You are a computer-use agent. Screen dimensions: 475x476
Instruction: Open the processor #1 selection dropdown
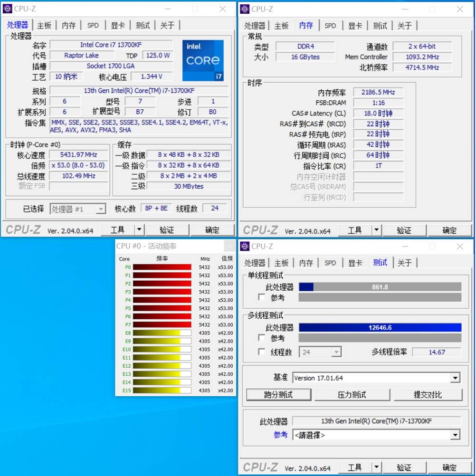tap(101, 209)
